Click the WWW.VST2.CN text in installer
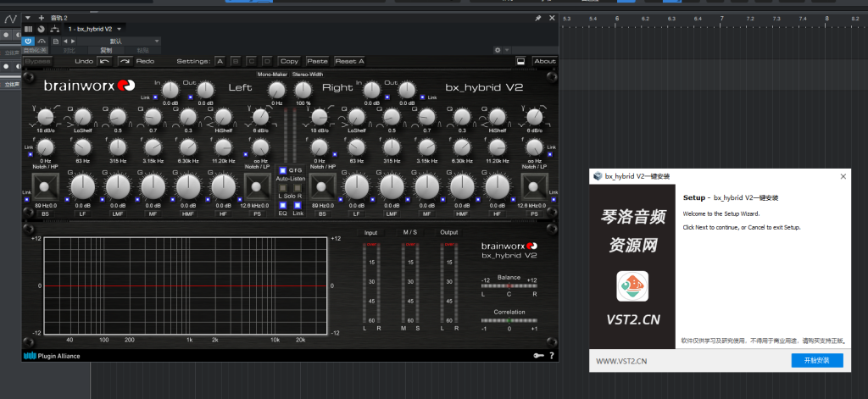 tap(621, 362)
